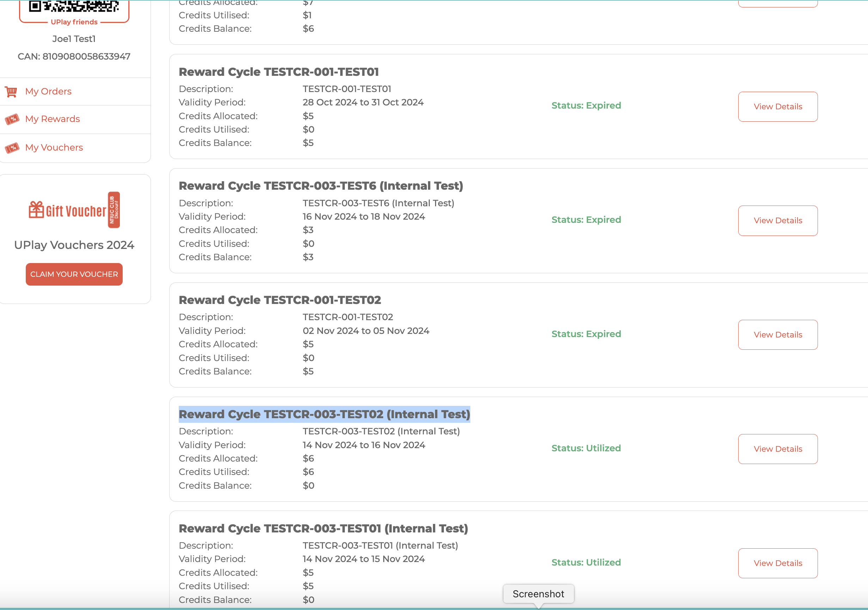This screenshot has width=868, height=610.
Task: View details for Reward Cycle TESTCR-001-TEST02
Action: pos(777,335)
